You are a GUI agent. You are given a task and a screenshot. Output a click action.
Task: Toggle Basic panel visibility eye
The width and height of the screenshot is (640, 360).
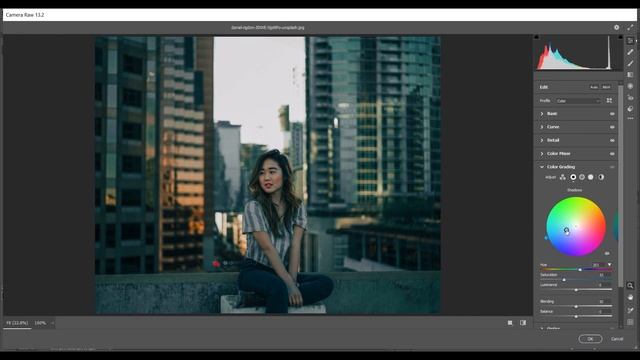pos(612,114)
